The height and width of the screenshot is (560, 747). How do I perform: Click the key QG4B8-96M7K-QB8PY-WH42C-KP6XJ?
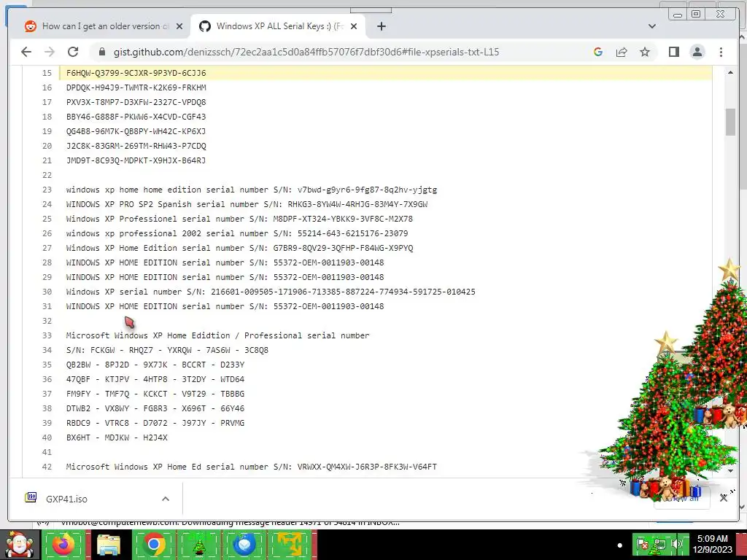(136, 131)
